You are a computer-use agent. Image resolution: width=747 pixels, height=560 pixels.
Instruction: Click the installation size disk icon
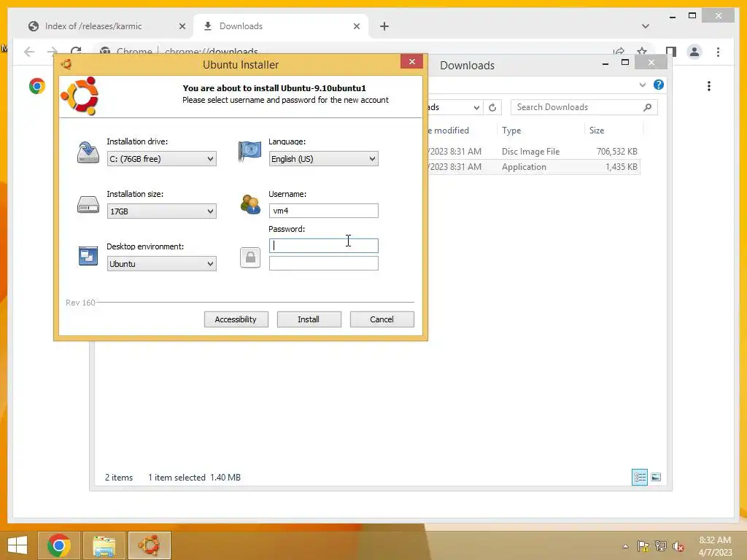88,205
